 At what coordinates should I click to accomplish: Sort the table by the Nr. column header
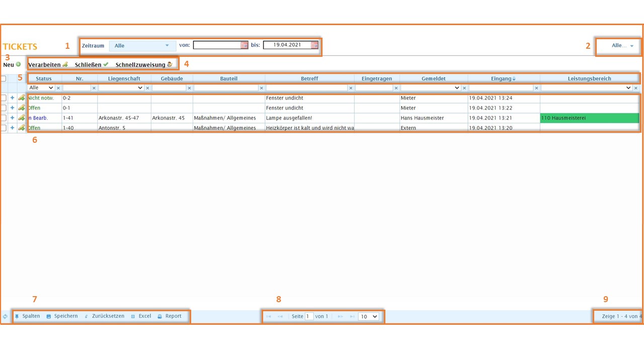(79, 79)
